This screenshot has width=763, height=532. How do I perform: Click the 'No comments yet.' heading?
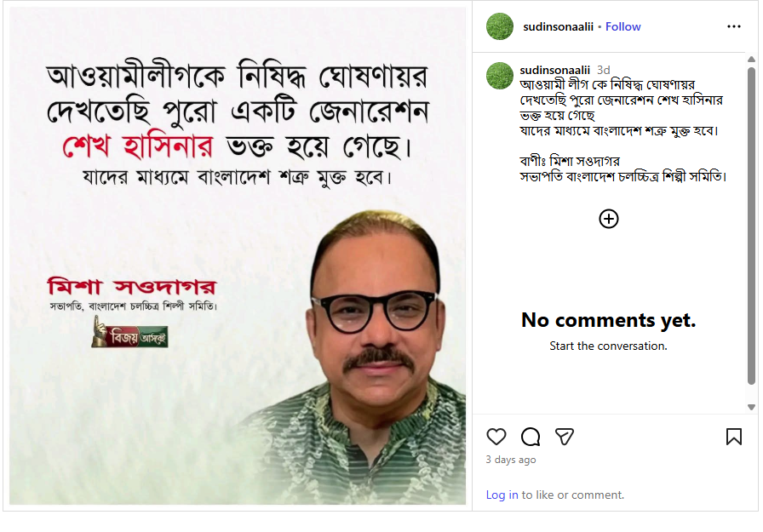click(608, 320)
